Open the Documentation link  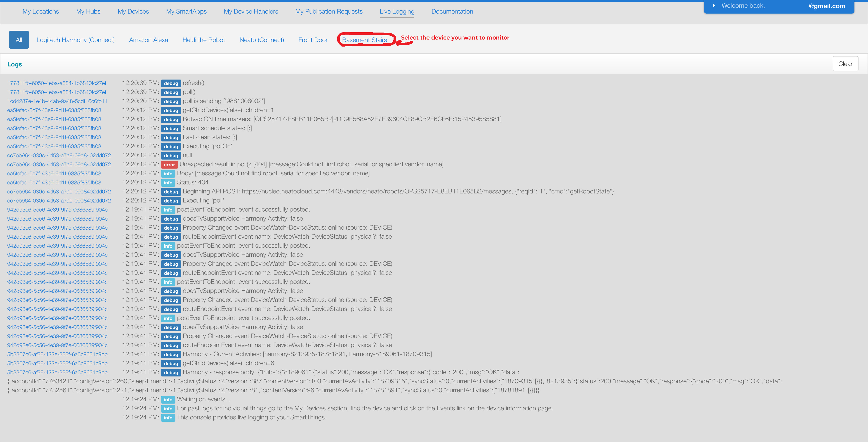(x=452, y=12)
